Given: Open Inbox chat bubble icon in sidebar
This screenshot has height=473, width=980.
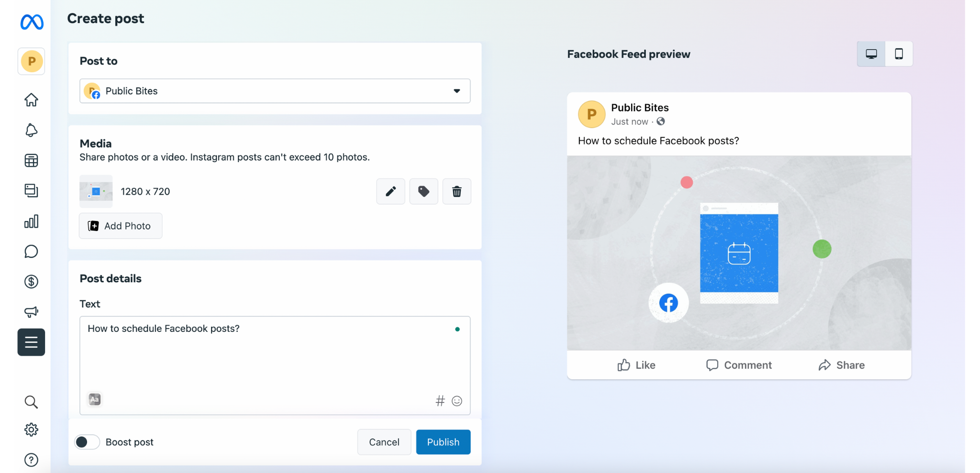Looking at the screenshot, I should point(31,252).
